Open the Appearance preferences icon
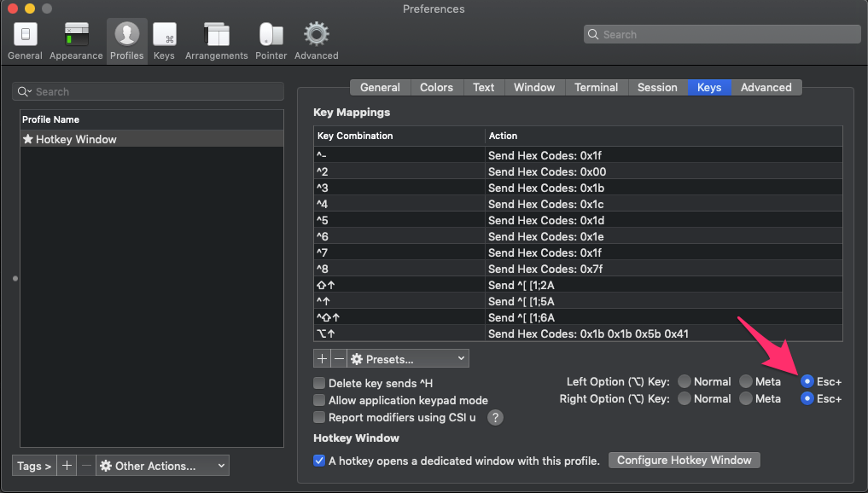The height and width of the screenshot is (493, 868). pyautogui.click(x=75, y=39)
